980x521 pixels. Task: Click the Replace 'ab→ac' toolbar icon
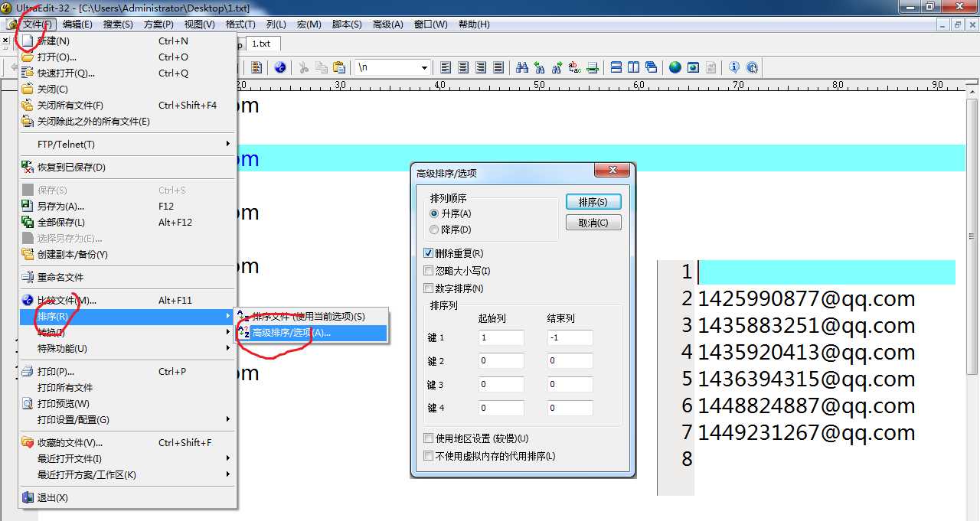pyautogui.click(x=575, y=67)
